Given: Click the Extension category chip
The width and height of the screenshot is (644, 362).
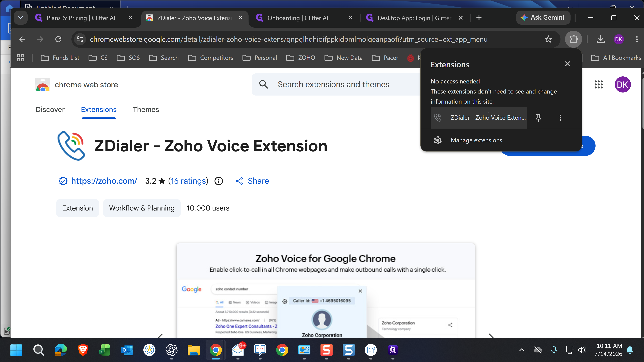Looking at the screenshot, I should [77, 208].
